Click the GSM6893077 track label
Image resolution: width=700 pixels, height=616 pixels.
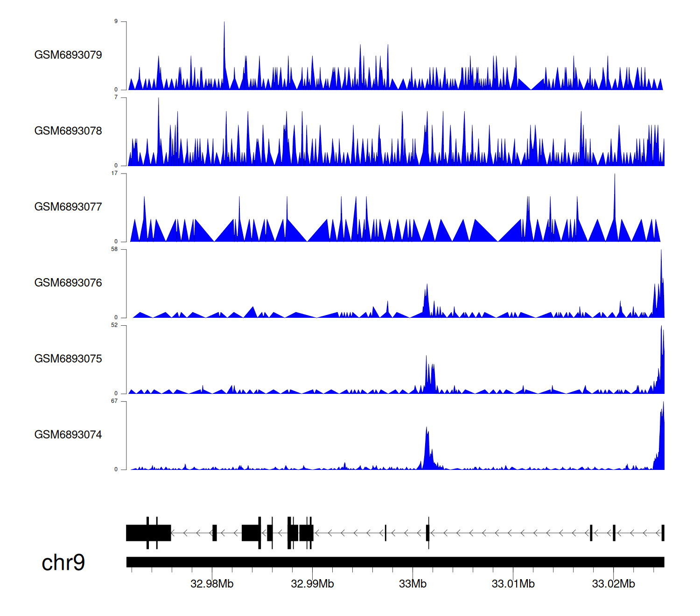click(68, 207)
